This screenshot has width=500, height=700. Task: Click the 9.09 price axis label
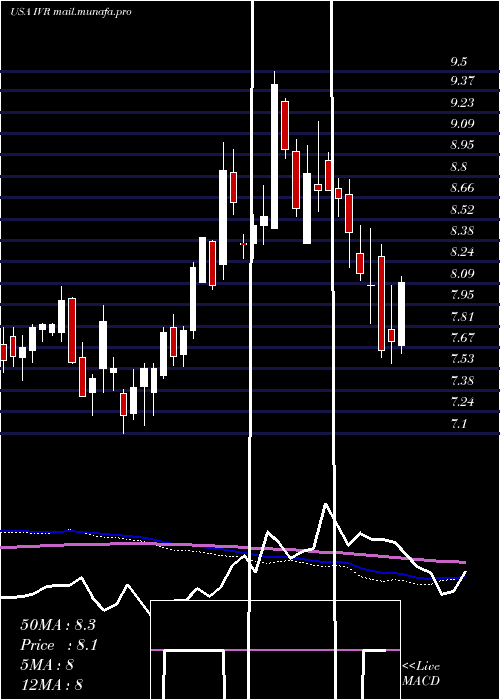[x=462, y=124]
